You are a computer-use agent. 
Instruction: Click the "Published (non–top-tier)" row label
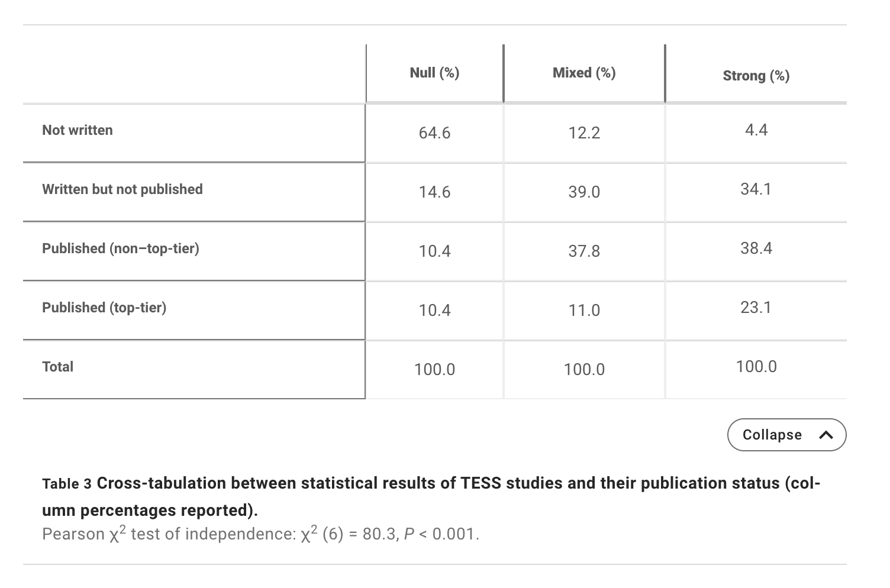click(x=121, y=248)
